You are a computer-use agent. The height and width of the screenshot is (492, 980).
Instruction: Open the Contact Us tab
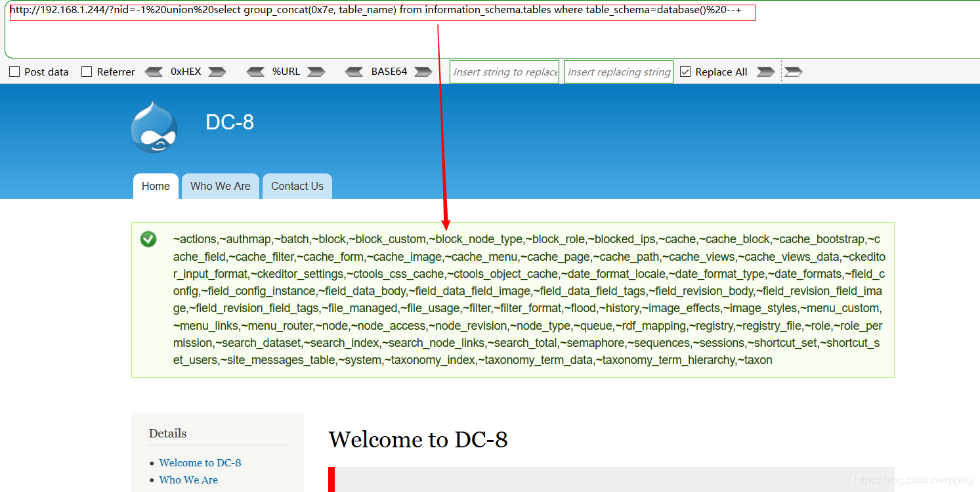[297, 186]
